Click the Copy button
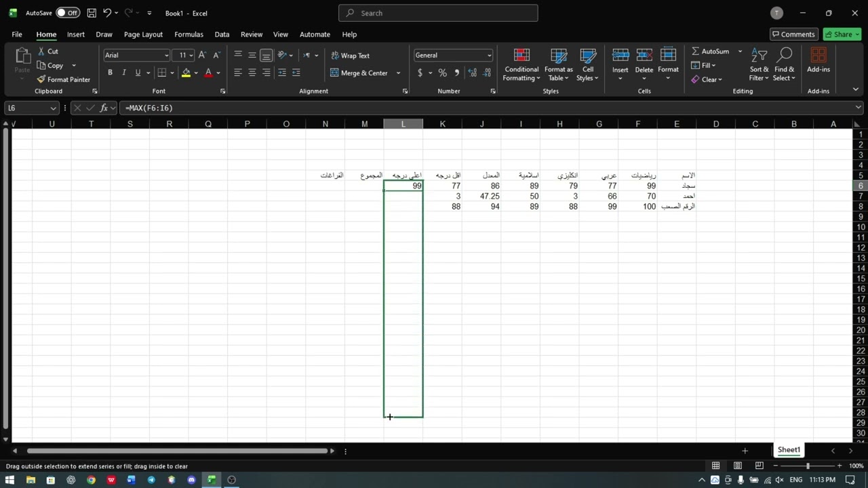 click(x=50, y=66)
